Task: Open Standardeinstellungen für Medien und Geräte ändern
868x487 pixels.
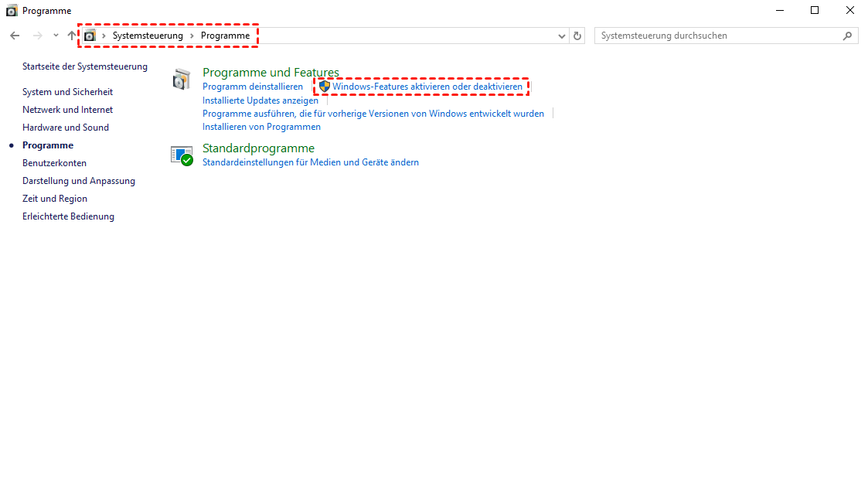Action: (311, 162)
